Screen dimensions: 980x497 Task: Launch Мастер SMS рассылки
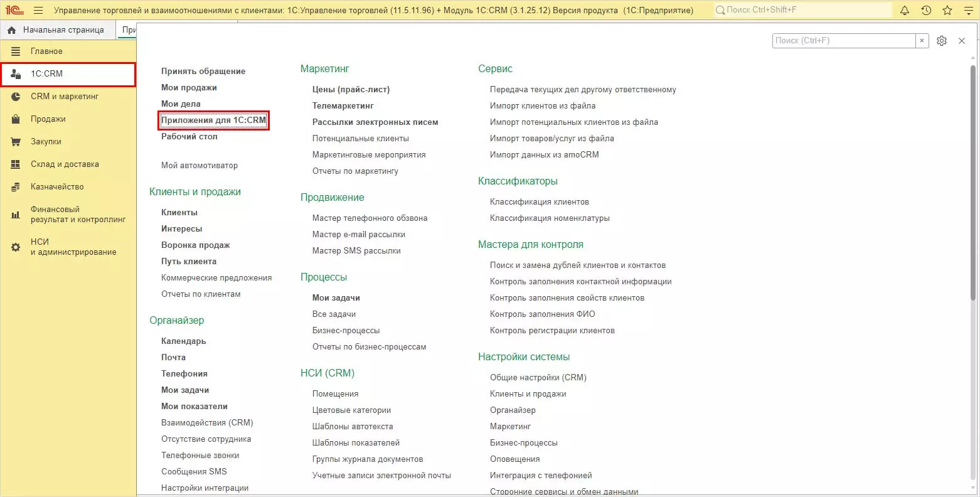[356, 251]
